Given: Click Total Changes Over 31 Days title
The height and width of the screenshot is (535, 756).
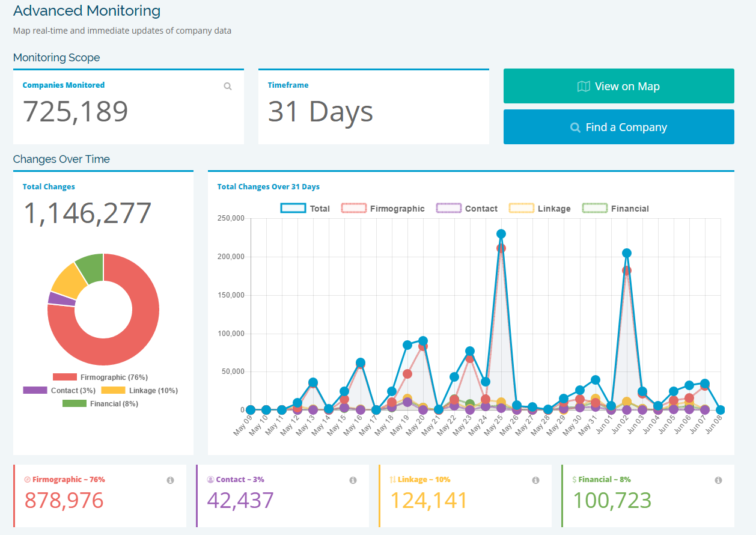Looking at the screenshot, I should 269,187.
